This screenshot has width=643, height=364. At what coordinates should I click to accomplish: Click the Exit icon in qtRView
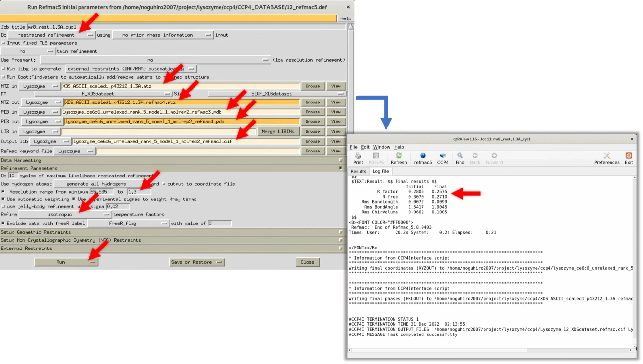(629, 158)
